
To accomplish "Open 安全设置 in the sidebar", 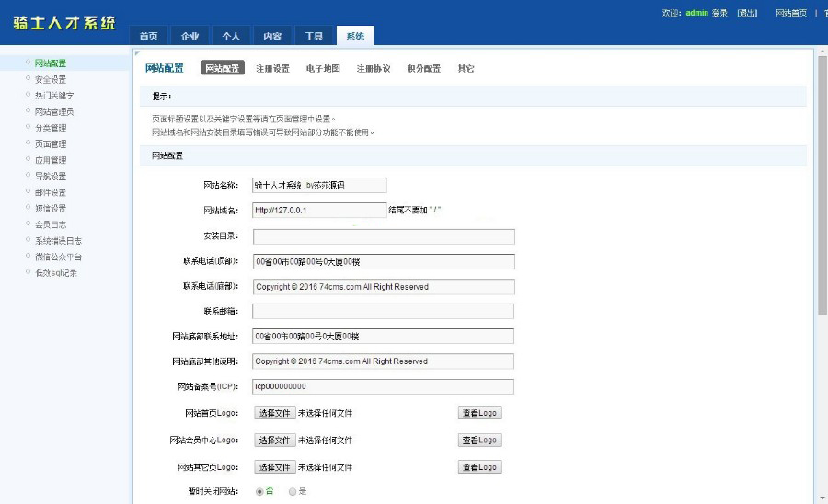I will [51, 79].
